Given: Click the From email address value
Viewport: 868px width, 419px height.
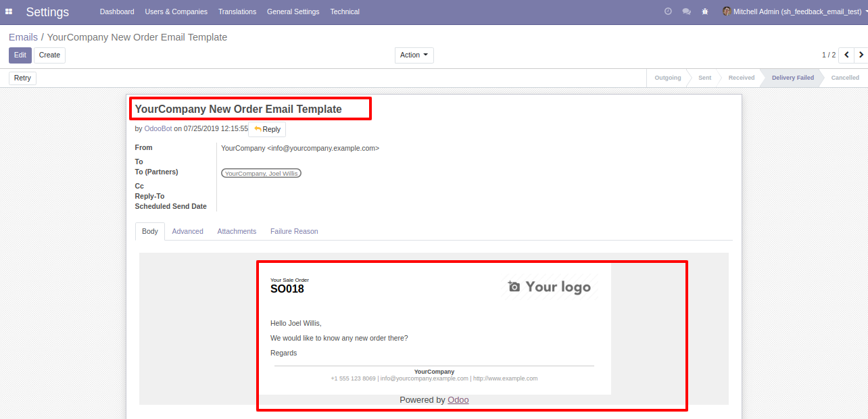Looking at the screenshot, I should [x=300, y=148].
